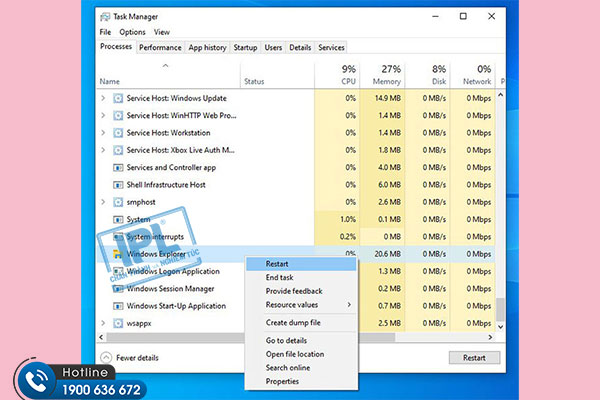
Task: Expand Service Host: WinHTTP Web Pro group
Action: (103, 115)
